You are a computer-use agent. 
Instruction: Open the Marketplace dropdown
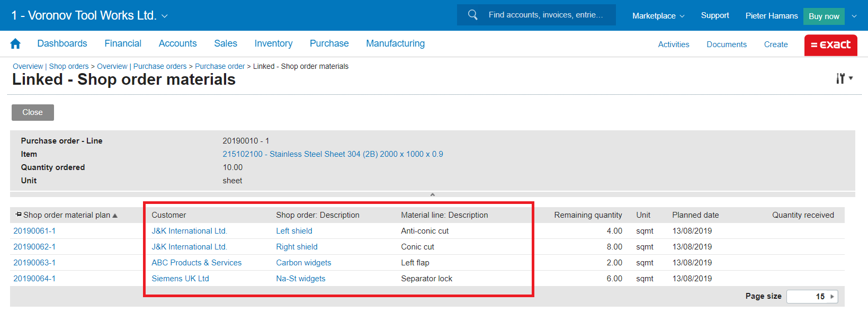(x=658, y=16)
